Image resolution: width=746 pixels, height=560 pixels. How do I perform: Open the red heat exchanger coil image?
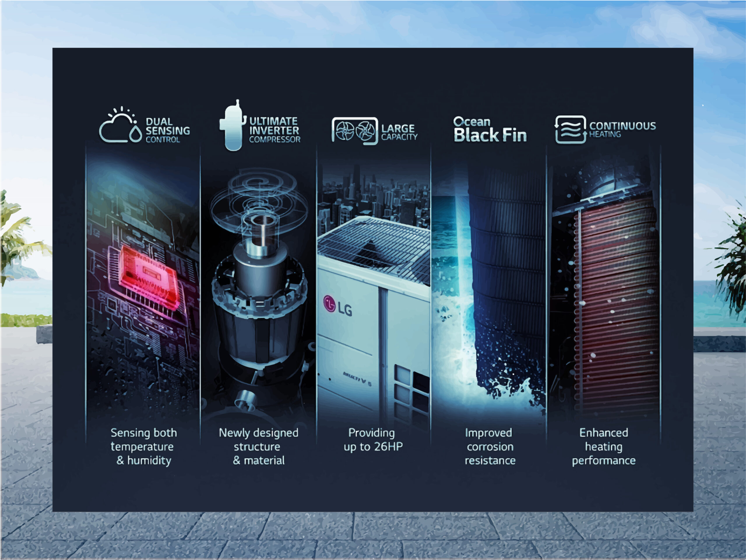point(604,287)
